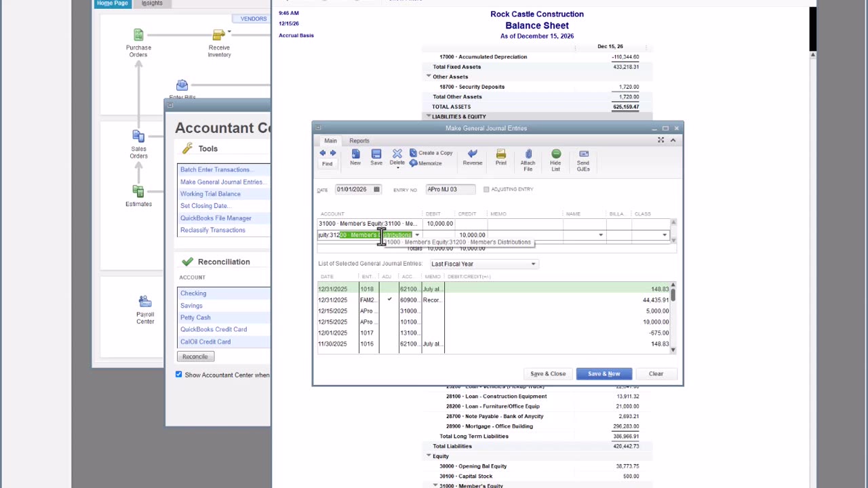This screenshot has height=488, width=868.
Task: Open Receive Inventory on Home Page
Action: coord(219,43)
